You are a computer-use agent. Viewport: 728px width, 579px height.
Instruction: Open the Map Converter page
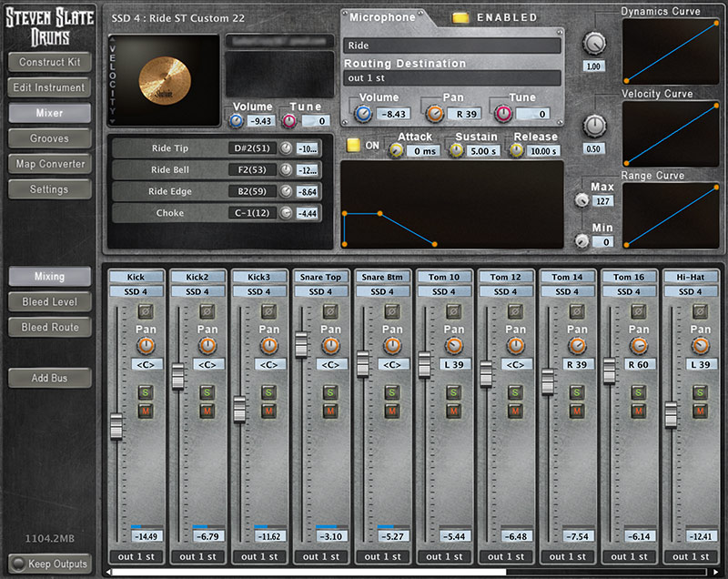[50, 164]
